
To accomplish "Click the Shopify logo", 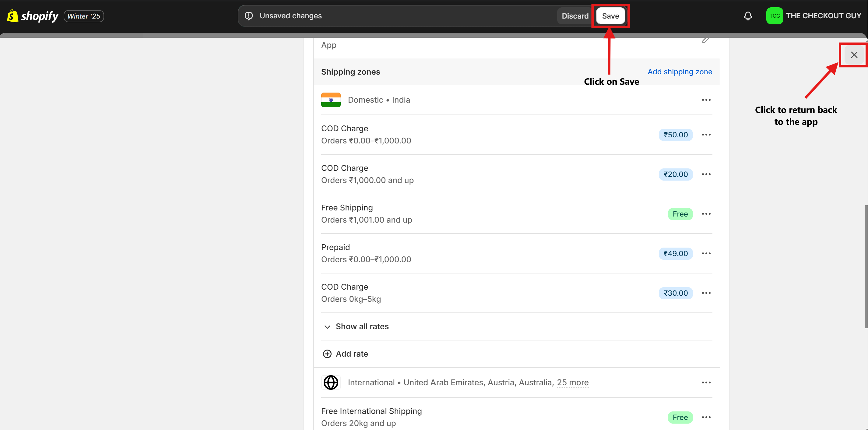I will [32, 16].
